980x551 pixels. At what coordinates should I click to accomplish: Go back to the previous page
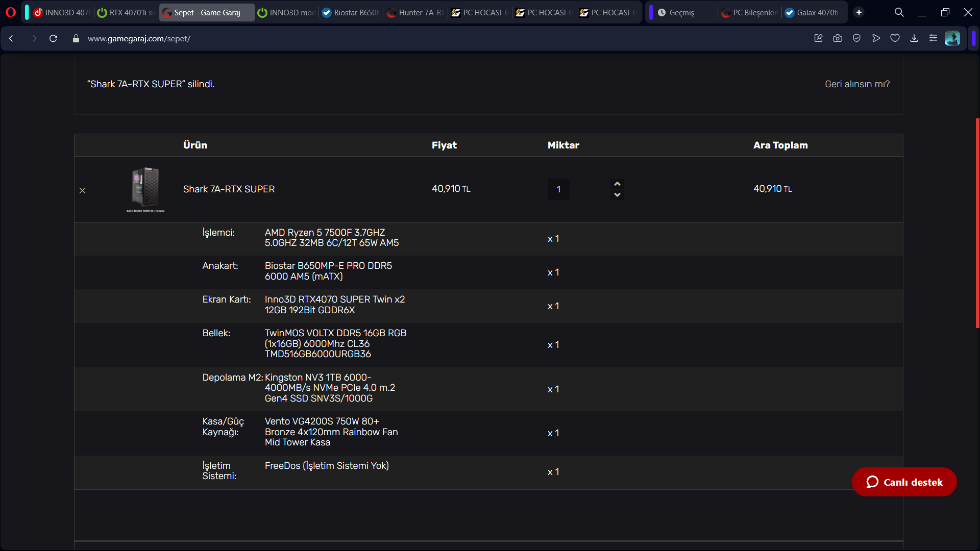pyautogui.click(x=11, y=38)
